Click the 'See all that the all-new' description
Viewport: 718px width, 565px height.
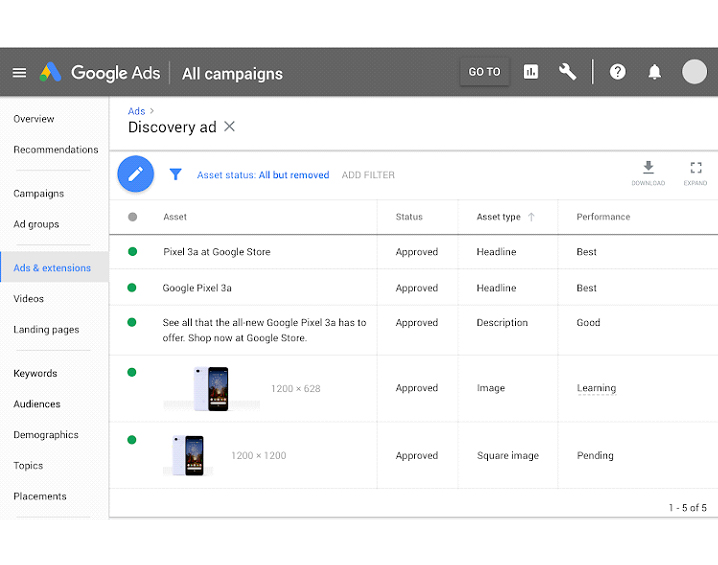(264, 330)
